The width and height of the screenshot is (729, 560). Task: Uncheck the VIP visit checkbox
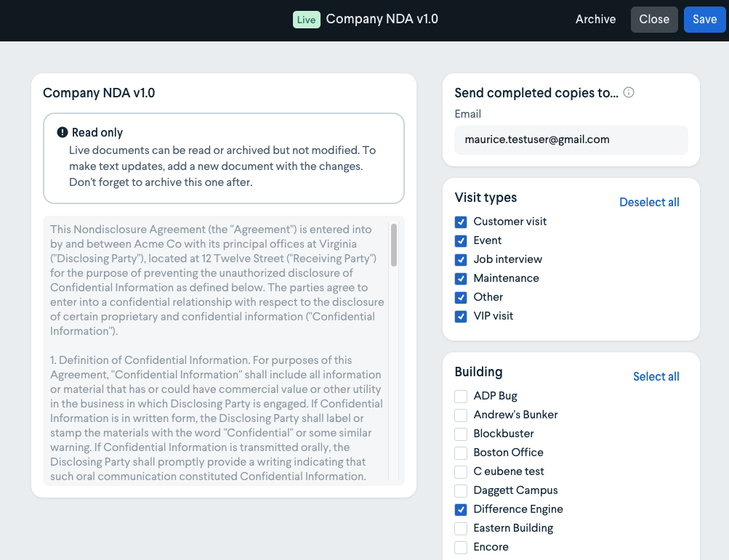point(461,317)
